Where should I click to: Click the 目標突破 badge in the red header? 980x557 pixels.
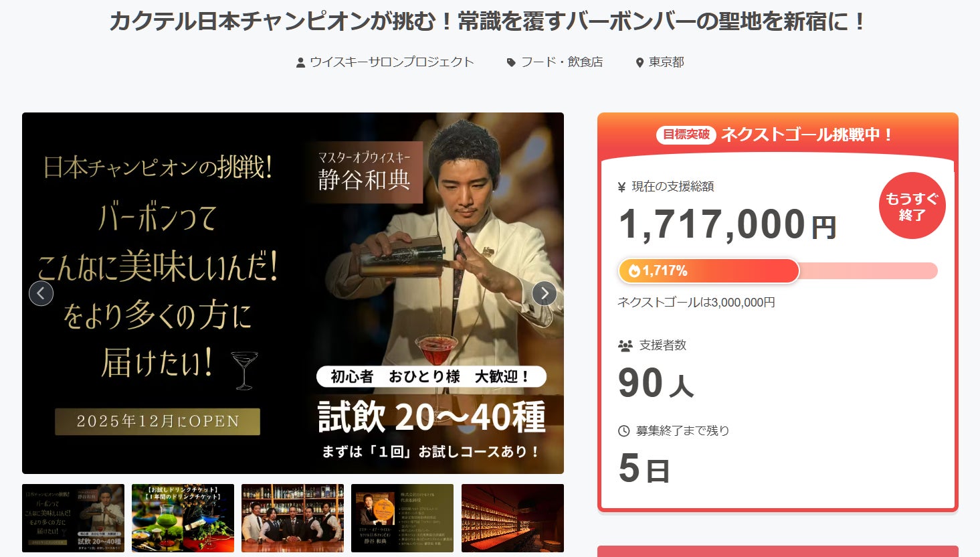tap(686, 135)
